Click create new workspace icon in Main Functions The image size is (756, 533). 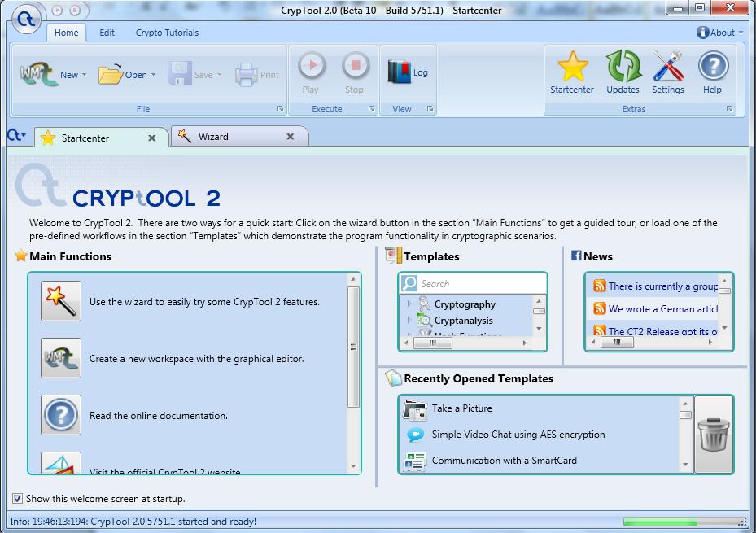(61, 358)
